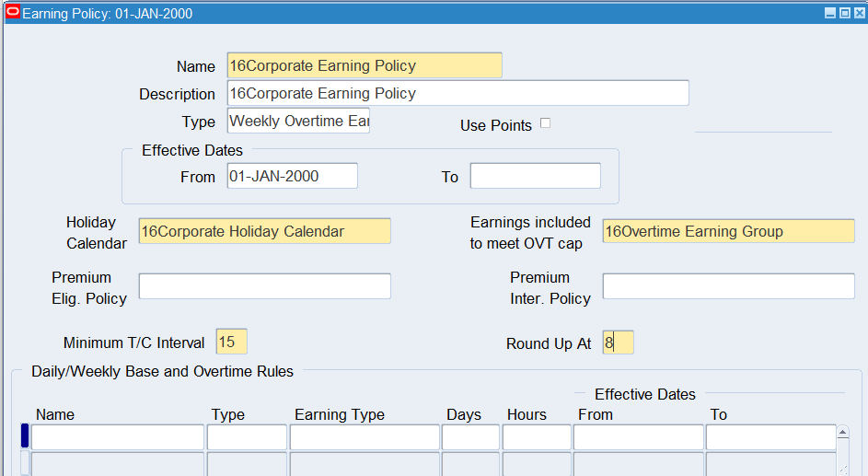Click the scroll up arrow of rules table
Viewport: 868px width, 476px height.
842,432
